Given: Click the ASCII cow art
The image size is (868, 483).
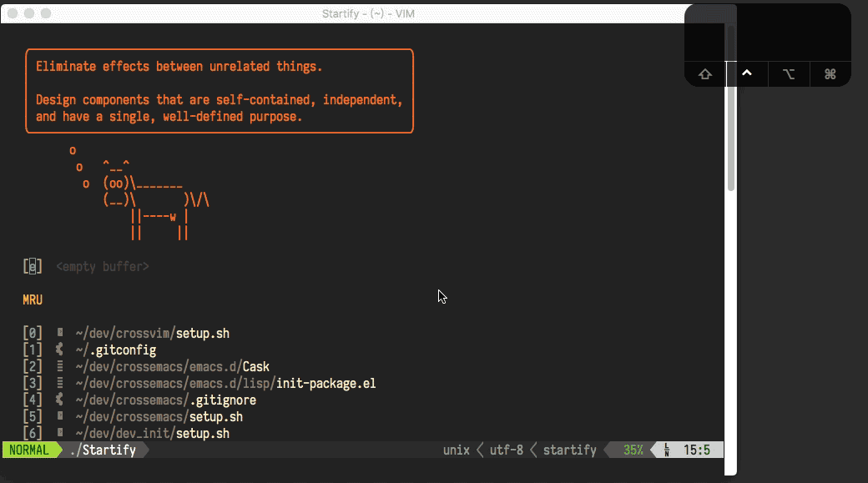Looking at the screenshot, I should (139, 193).
